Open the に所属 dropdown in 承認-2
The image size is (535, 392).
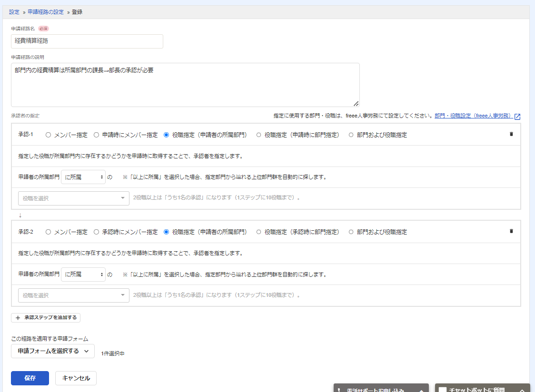(83, 274)
